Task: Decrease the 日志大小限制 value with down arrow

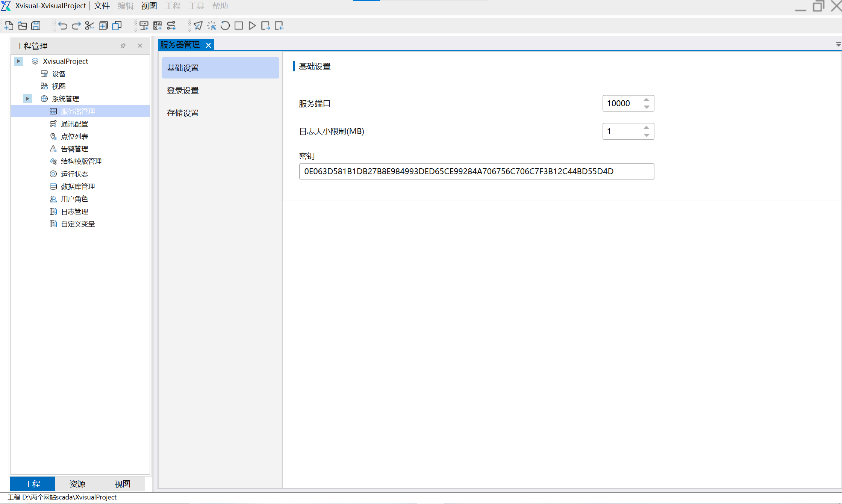Action: (x=646, y=135)
